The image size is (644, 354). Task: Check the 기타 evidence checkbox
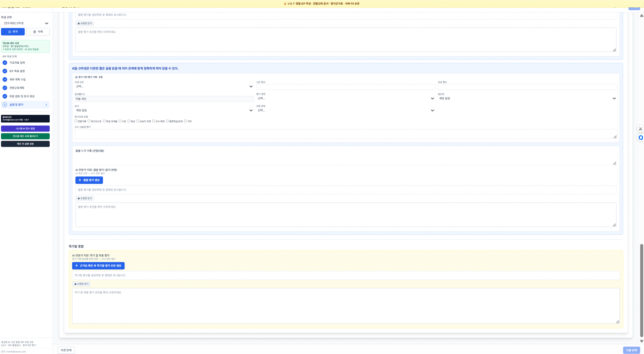(186, 121)
